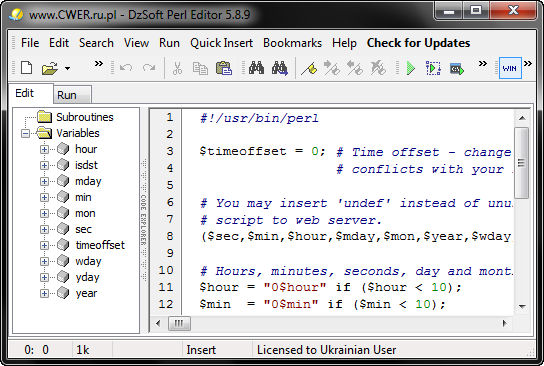Expand the sec variable node
Viewport: 544px width, 366px height.
click(x=44, y=229)
